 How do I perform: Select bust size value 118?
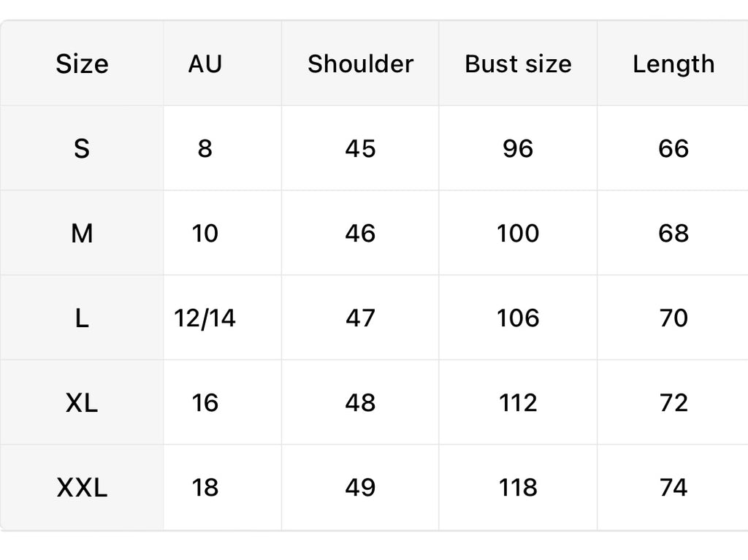518,488
